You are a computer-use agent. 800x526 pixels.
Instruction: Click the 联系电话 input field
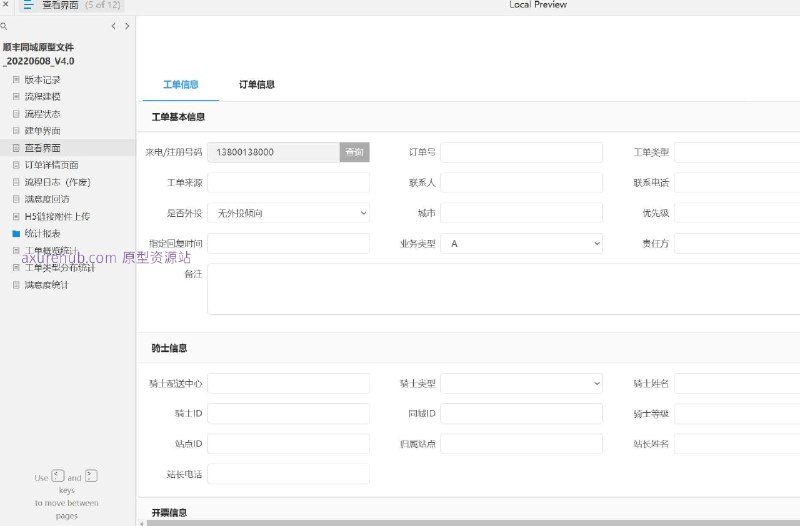click(x=737, y=183)
